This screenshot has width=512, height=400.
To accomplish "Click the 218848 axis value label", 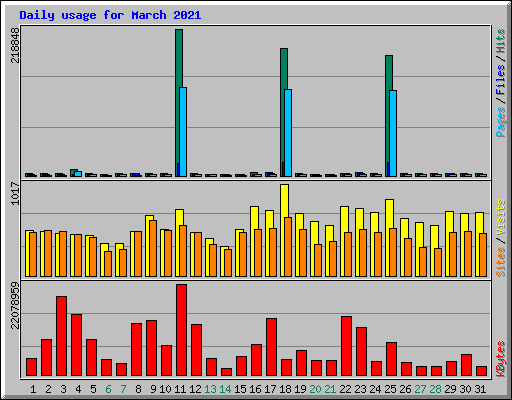I will pos(15,45).
